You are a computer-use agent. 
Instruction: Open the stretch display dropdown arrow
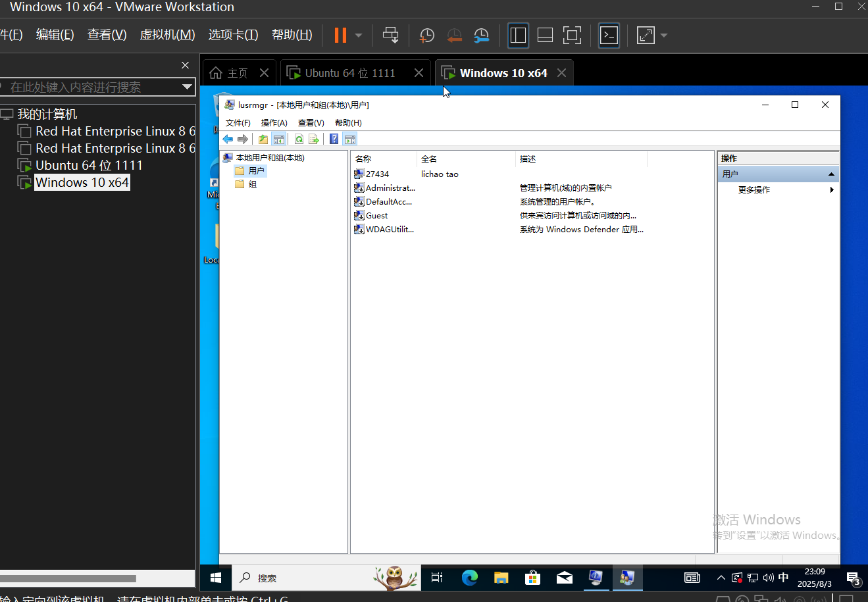pos(663,36)
